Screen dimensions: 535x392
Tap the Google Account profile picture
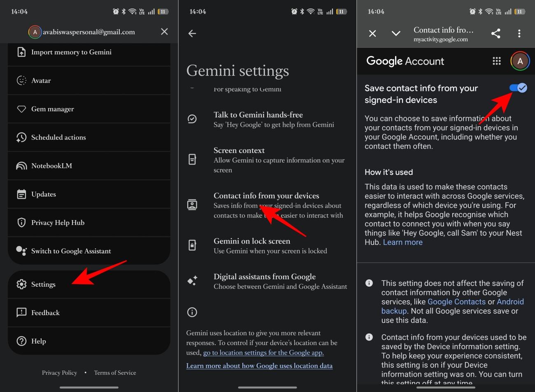pos(520,61)
